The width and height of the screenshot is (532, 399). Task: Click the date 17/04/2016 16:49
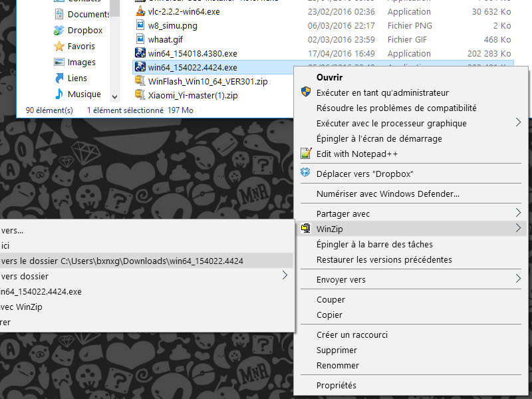tap(341, 54)
